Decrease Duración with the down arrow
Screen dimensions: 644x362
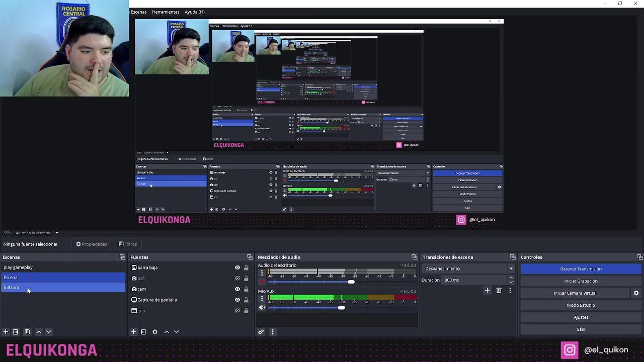511,282
